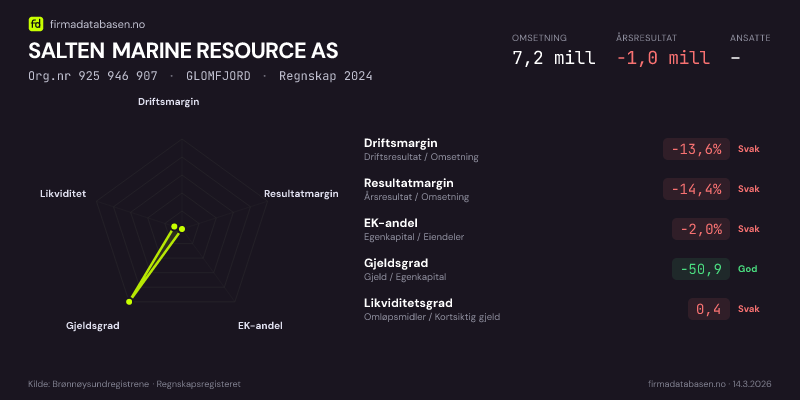The height and width of the screenshot is (400, 800).
Task: Click the green fd logo icon
Action: click(x=36, y=23)
